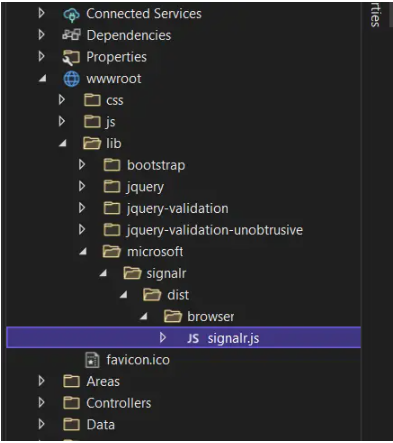Click the Data folder icon
Image resolution: width=393 pixels, height=443 pixels.
[x=72, y=425]
